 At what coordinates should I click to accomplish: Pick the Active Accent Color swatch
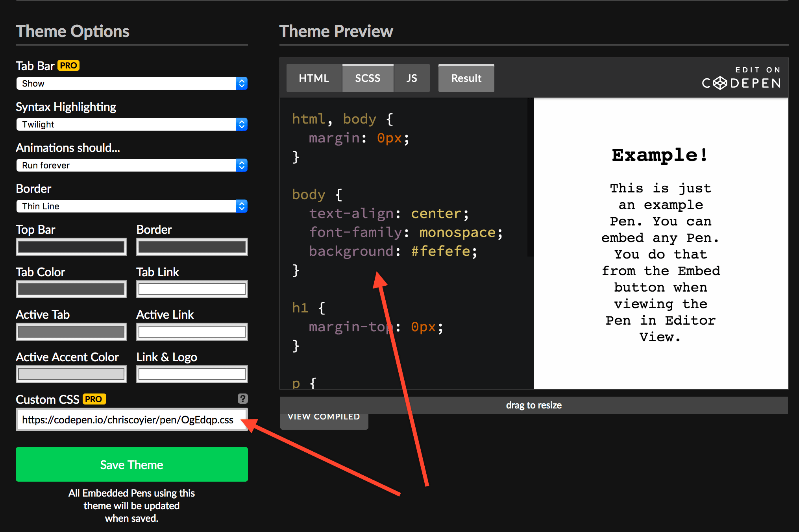(x=71, y=374)
